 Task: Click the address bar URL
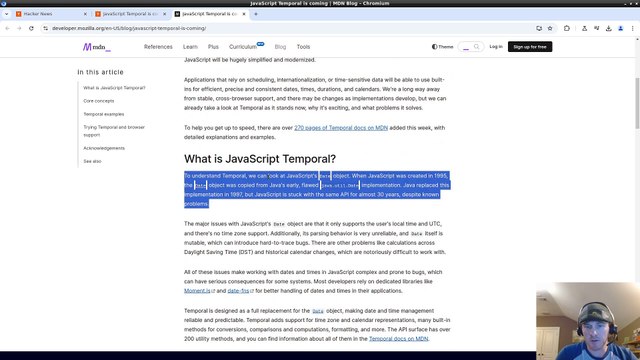coord(129,28)
